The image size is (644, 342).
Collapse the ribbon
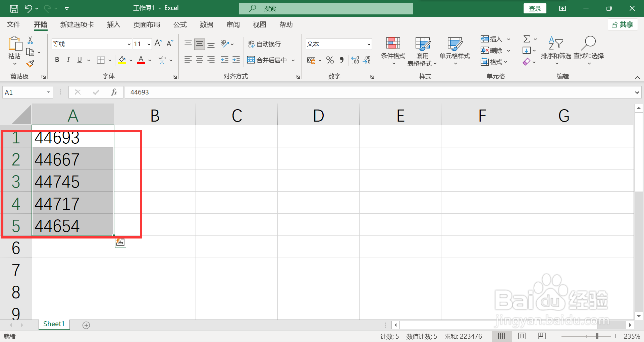point(637,77)
